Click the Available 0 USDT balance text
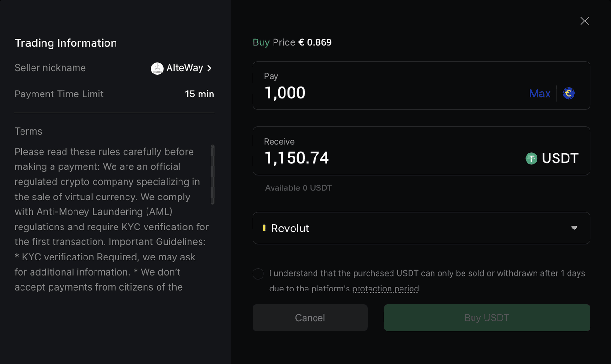Image resolution: width=611 pixels, height=364 pixels. (298, 188)
